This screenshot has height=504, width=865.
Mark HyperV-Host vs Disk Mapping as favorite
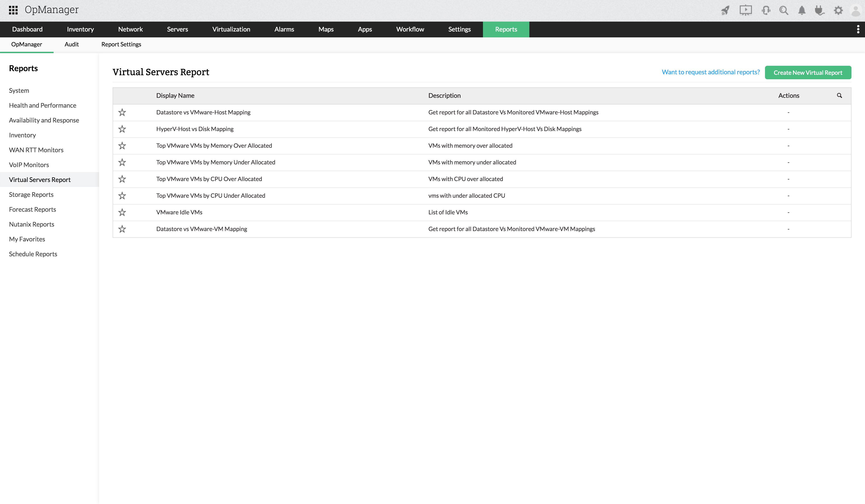click(122, 129)
